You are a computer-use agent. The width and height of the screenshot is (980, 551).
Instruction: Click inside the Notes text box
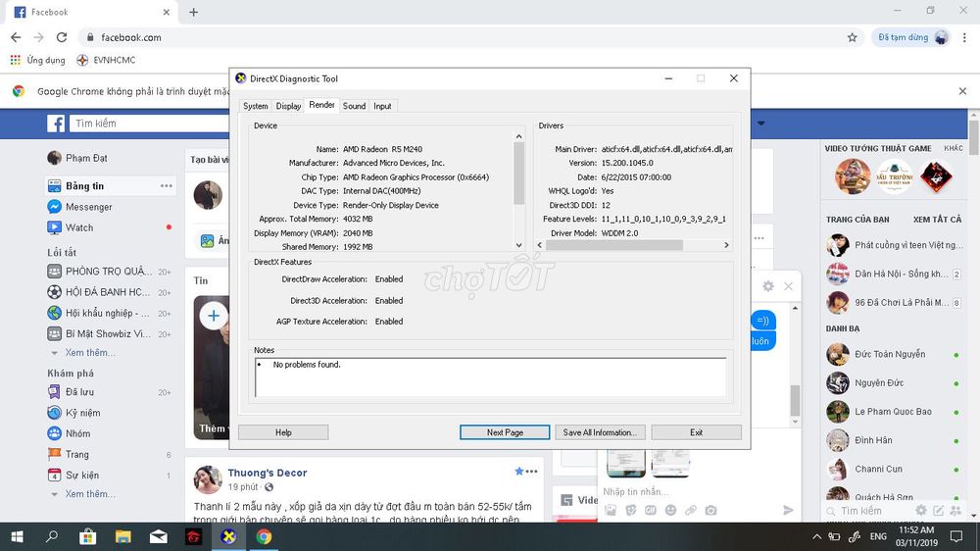[491, 377]
